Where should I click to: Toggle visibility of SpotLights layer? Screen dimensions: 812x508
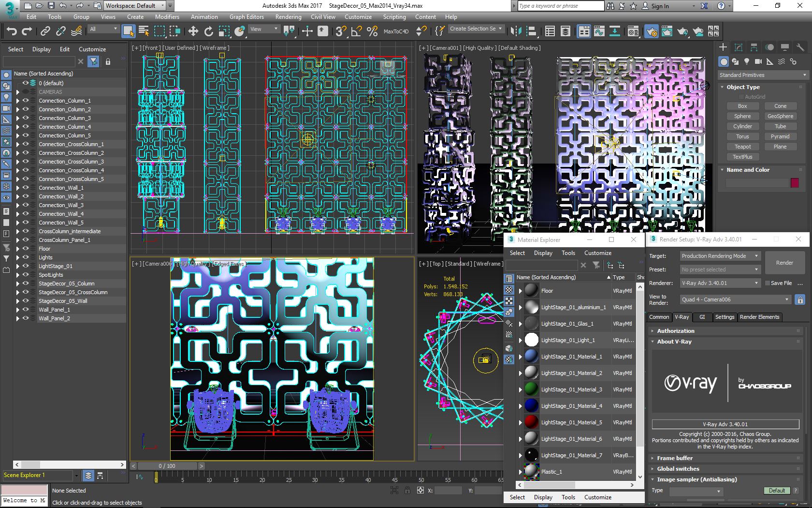tap(26, 275)
